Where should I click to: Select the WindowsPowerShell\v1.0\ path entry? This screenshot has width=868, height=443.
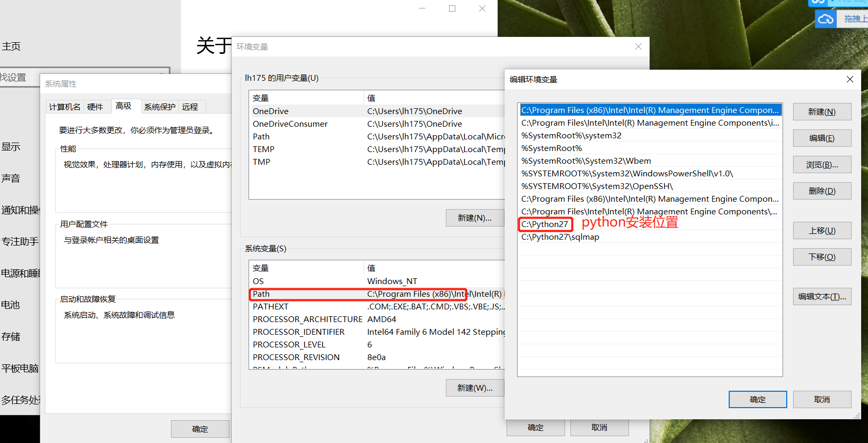pyautogui.click(x=650, y=174)
